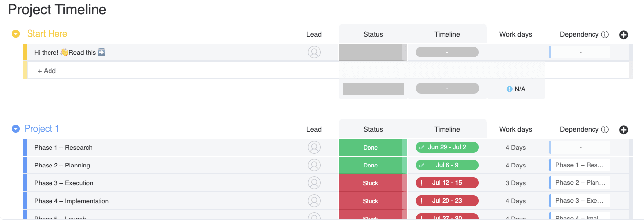Image resolution: width=644 pixels, height=223 pixels.
Task: Sort by Project 1 Timeline column header
Action: pos(447,130)
